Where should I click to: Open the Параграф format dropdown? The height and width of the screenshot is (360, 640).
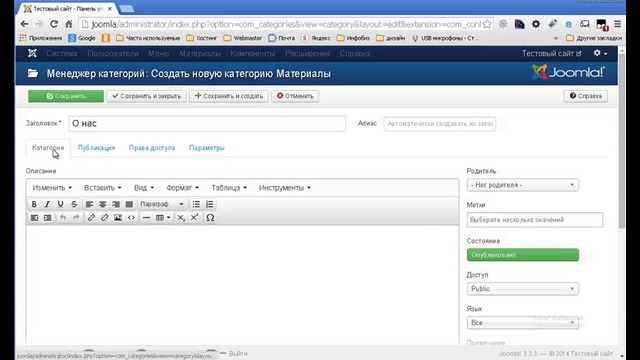click(162, 204)
